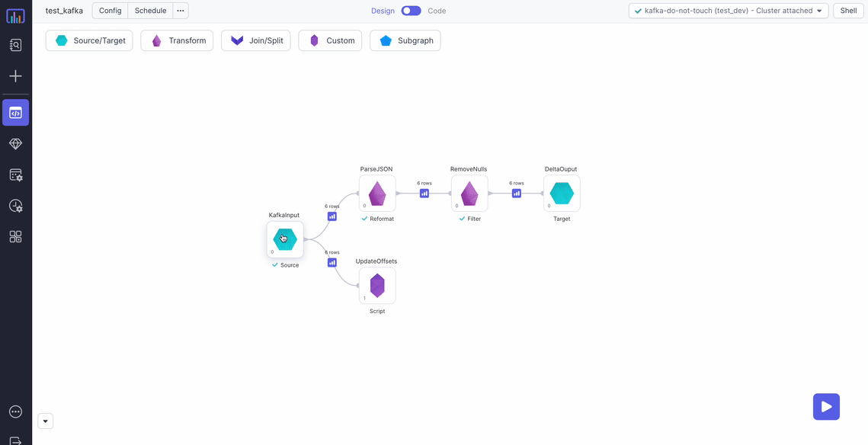Select the KafkaInput source node

pos(284,239)
